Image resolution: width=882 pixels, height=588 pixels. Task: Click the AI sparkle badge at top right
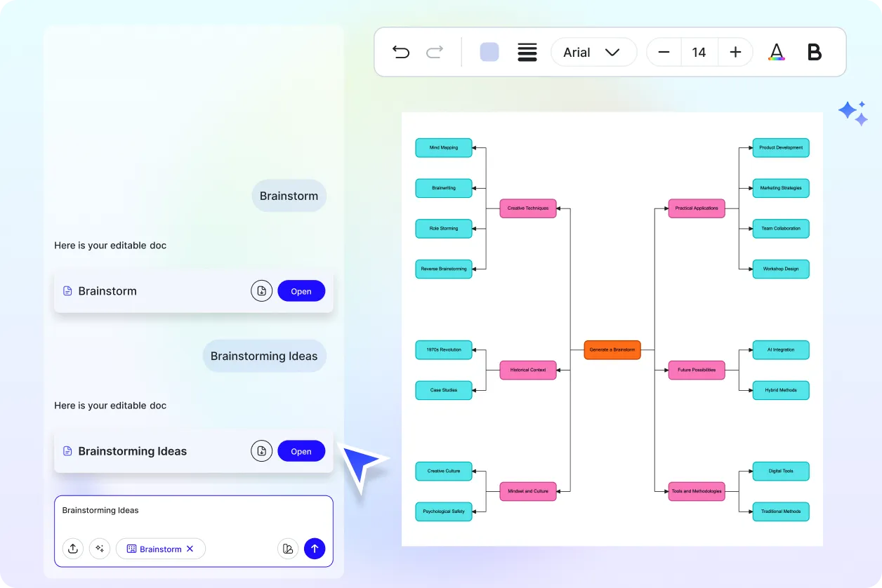coord(853,113)
